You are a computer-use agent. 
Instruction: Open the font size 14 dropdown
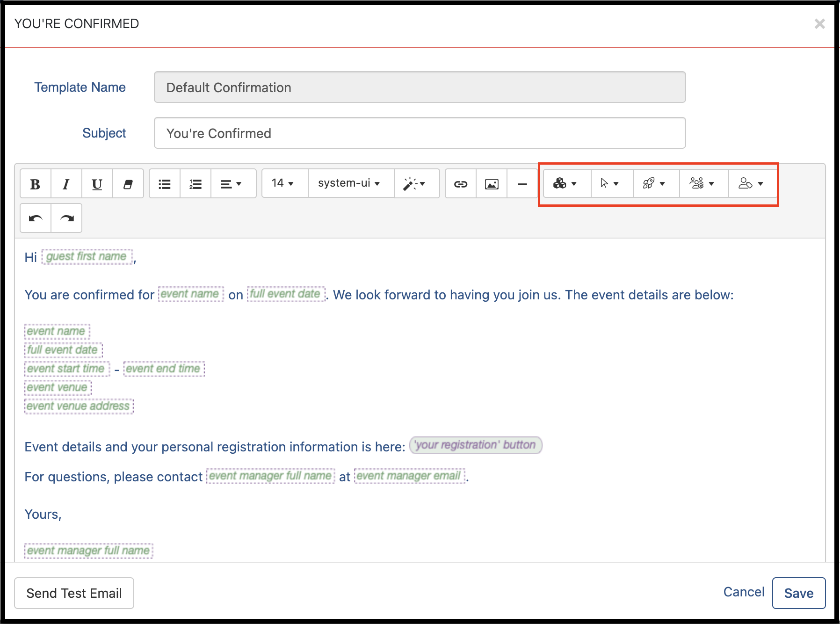tap(285, 183)
